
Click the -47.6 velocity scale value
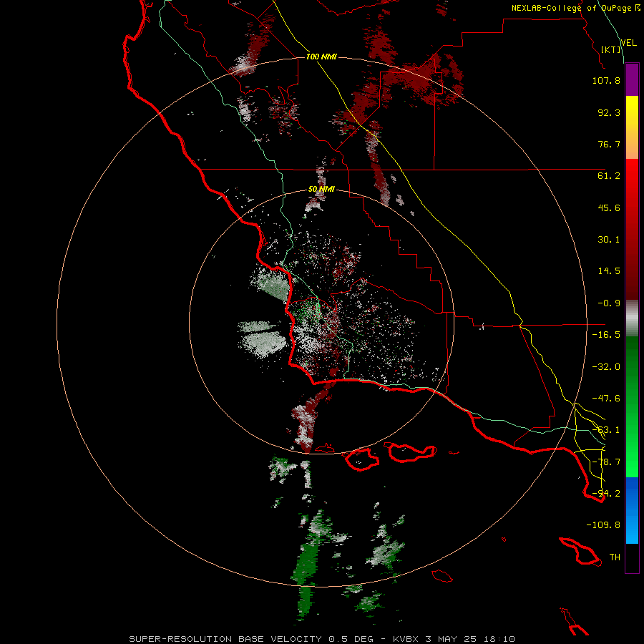(606, 399)
